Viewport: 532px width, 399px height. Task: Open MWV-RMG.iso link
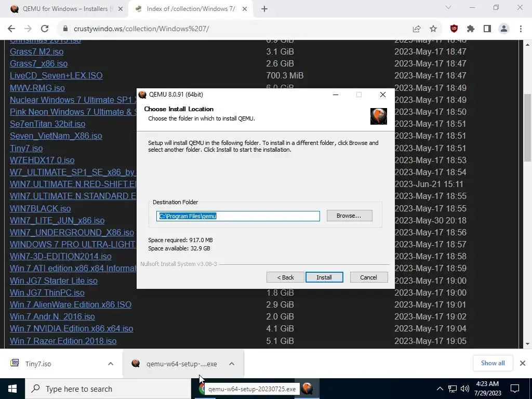click(37, 88)
